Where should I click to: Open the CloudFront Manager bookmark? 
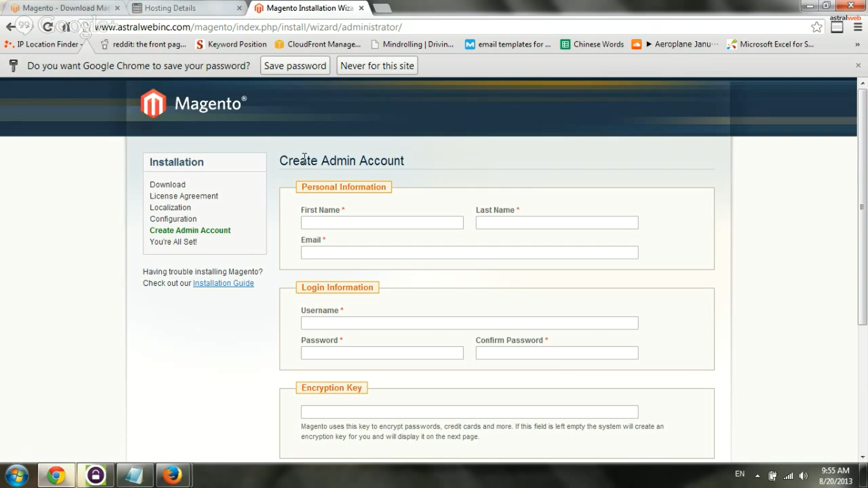click(318, 44)
